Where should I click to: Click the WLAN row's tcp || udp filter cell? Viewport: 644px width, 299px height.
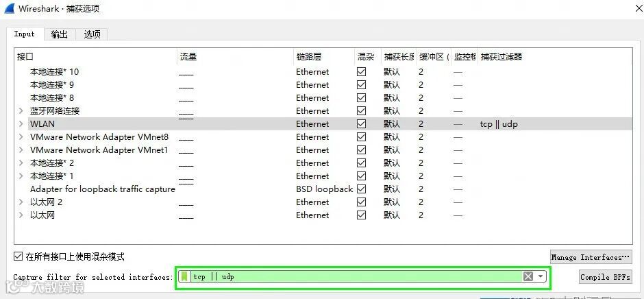tap(499, 124)
